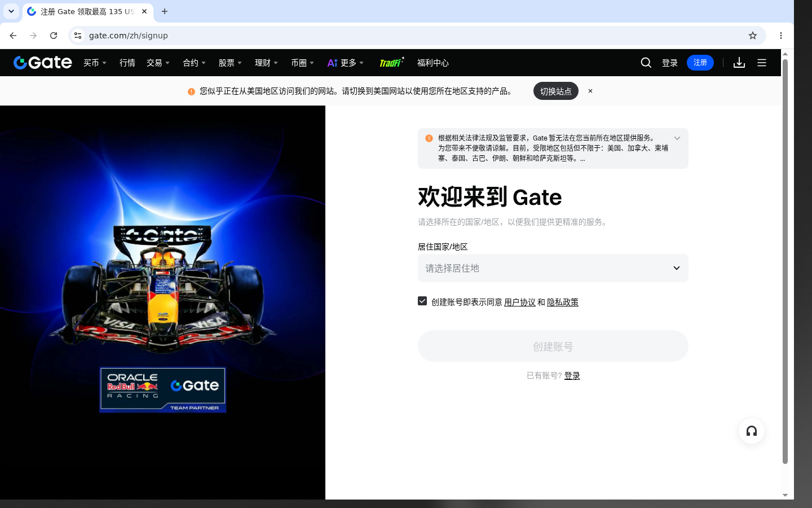
Task: Bookmark this page with star icon
Action: pyautogui.click(x=753, y=36)
